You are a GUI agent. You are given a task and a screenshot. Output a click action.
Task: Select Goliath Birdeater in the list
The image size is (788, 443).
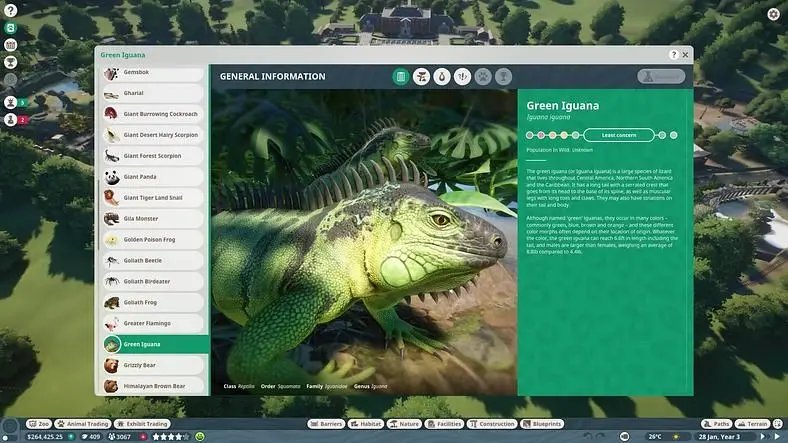coord(153,282)
